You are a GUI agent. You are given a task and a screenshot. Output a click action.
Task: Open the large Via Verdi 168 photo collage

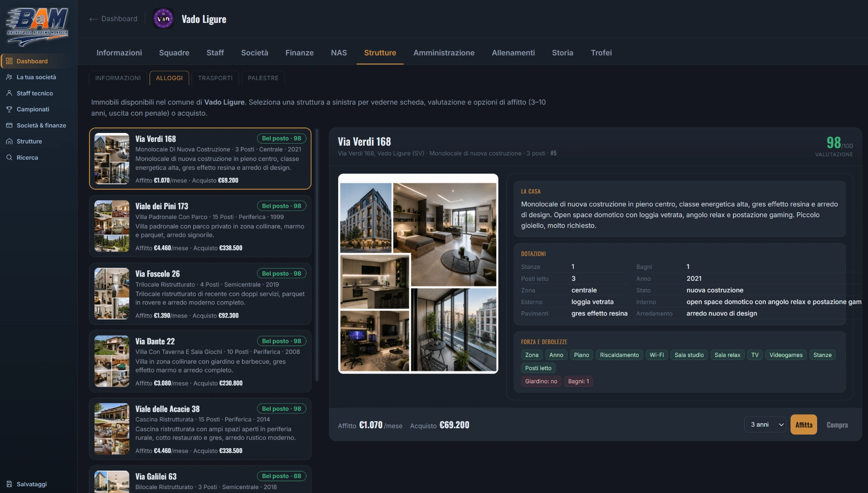(418, 274)
